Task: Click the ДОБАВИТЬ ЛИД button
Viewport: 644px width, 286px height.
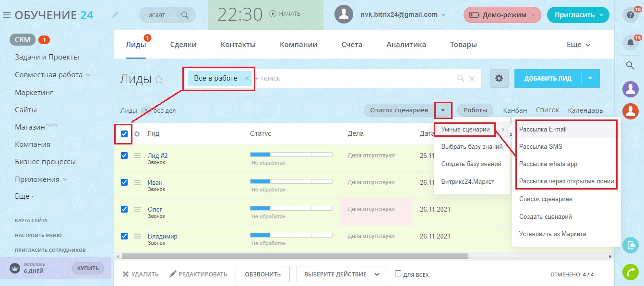Action: 548,78
